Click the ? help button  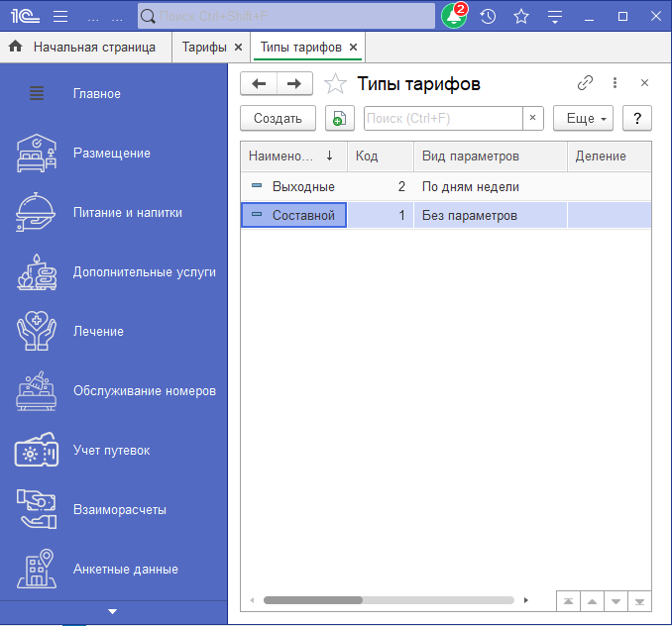[x=636, y=119]
